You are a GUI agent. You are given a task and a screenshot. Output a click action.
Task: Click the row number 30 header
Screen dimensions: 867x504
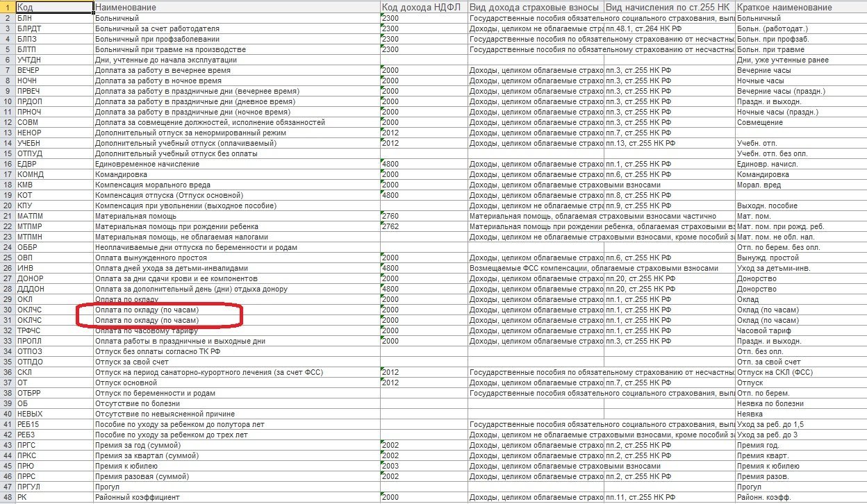pyautogui.click(x=8, y=310)
